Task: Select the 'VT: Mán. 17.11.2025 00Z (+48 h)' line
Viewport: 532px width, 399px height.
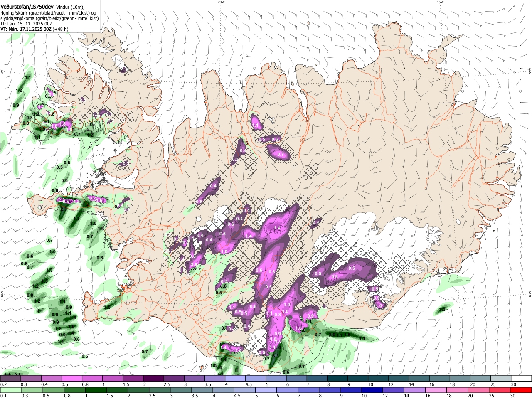Action: (x=34, y=30)
